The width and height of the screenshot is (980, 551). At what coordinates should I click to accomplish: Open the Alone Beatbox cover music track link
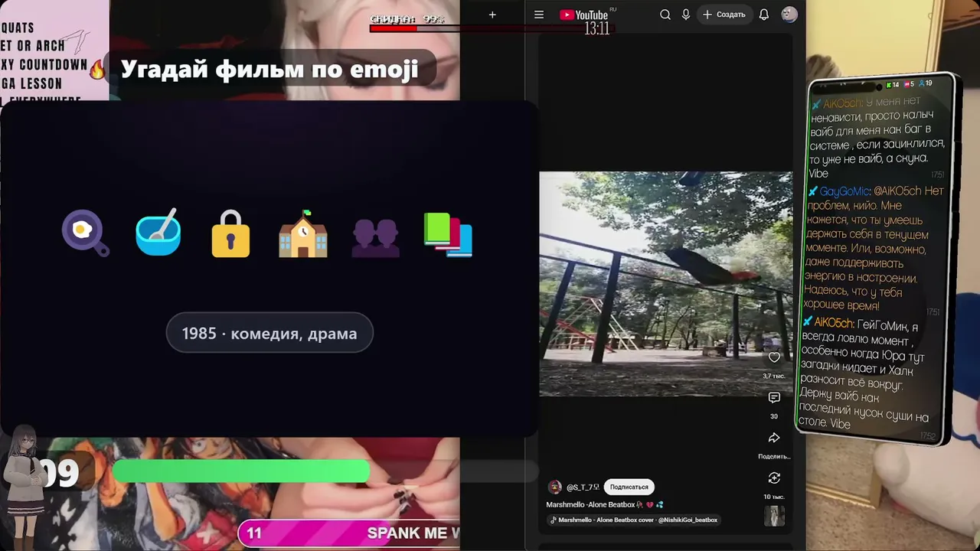(x=633, y=520)
